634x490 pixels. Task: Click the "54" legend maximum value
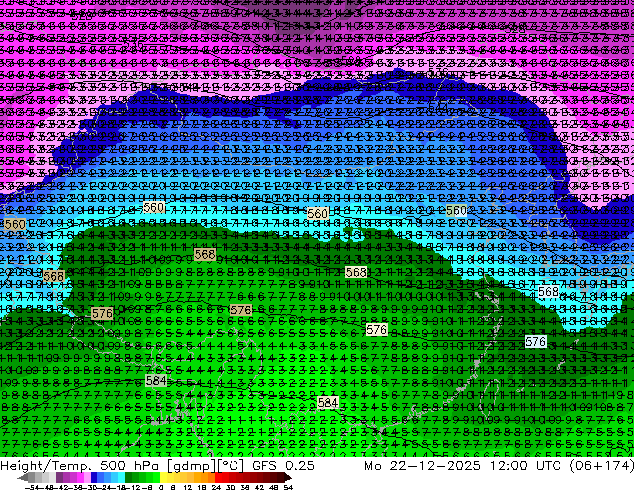288,487
